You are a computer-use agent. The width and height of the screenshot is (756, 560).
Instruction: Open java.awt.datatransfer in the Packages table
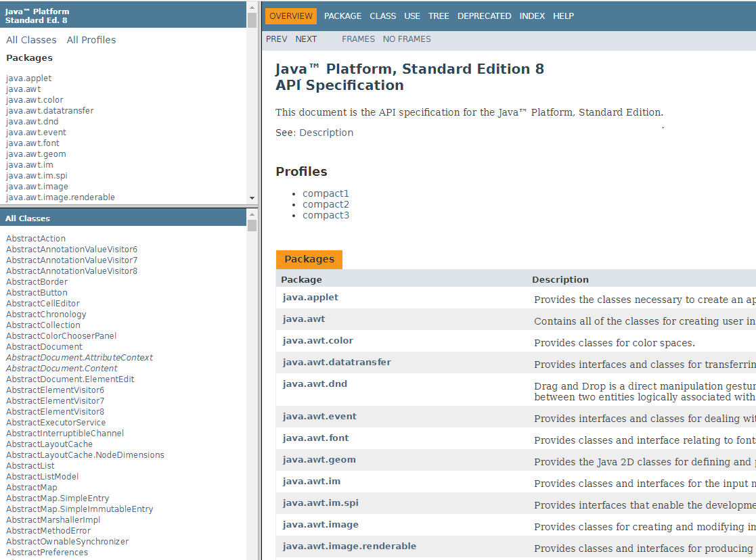[336, 363]
